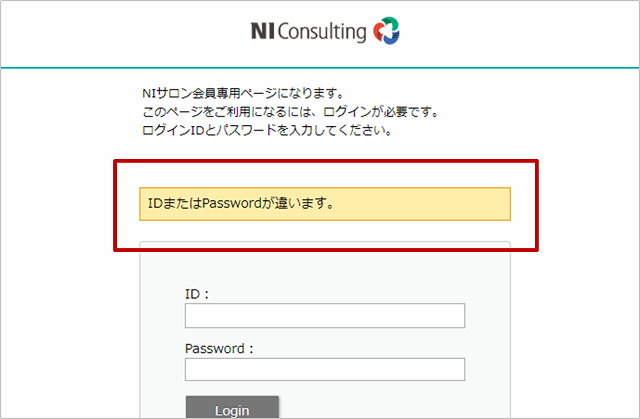Click the teal header divider line
The height and width of the screenshot is (419, 640).
[320, 67]
